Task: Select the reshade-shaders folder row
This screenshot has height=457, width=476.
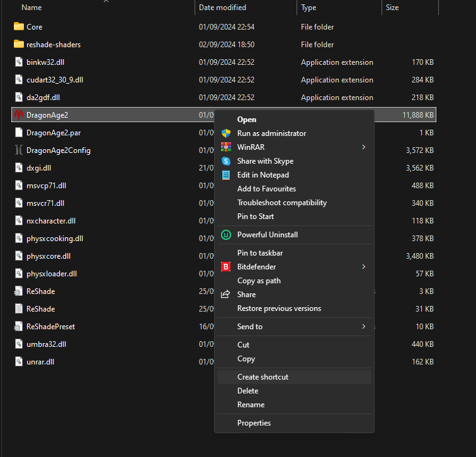Action: tap(54, 45)
